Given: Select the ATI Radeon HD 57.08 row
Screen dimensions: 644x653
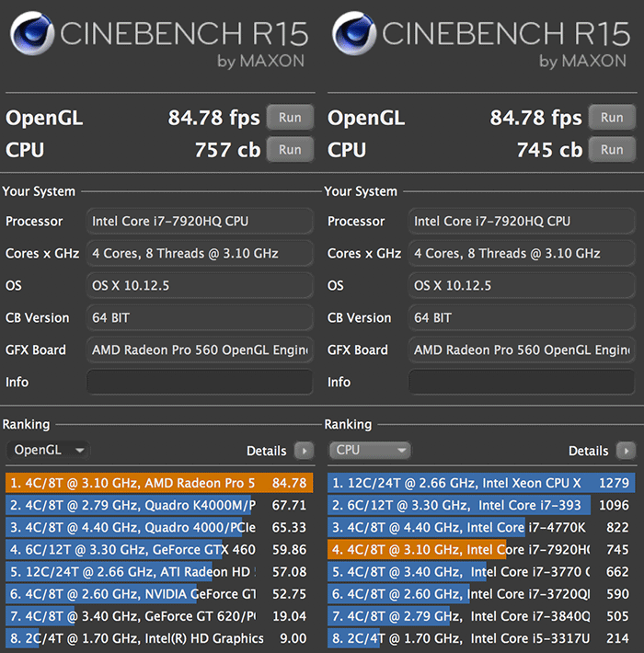Looking at the screenshot, I should pyautogui.click(x=159, y=572).
